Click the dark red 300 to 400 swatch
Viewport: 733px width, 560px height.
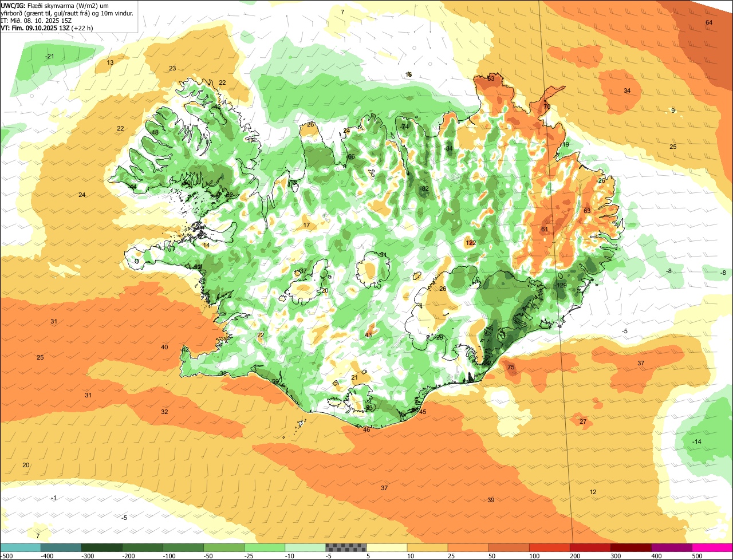(x=631, y=547)
